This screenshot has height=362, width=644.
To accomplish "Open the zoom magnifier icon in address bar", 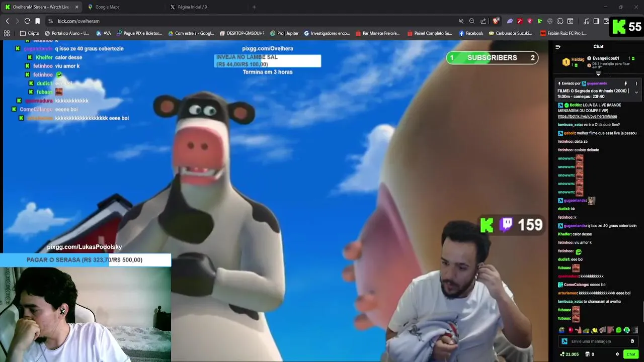I will 472,21.
